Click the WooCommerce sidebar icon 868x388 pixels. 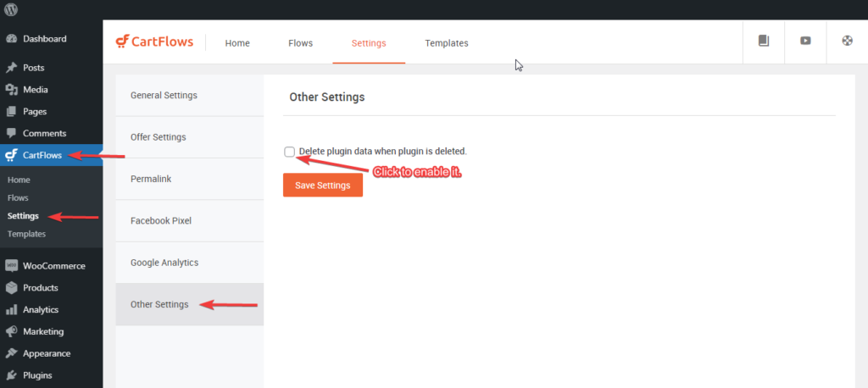click(11, 266)
